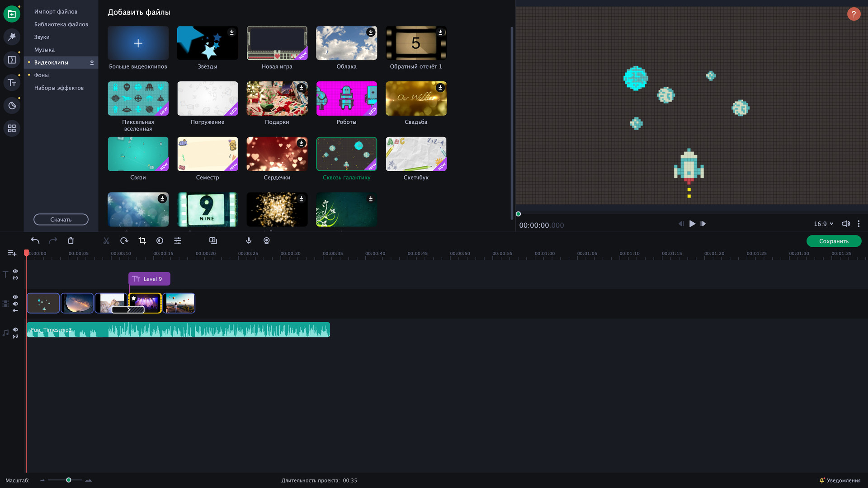The height and width of the screenshot is (488, 868).
Task: Open preview options three-dot menu
Action: (x=859, y=224)
